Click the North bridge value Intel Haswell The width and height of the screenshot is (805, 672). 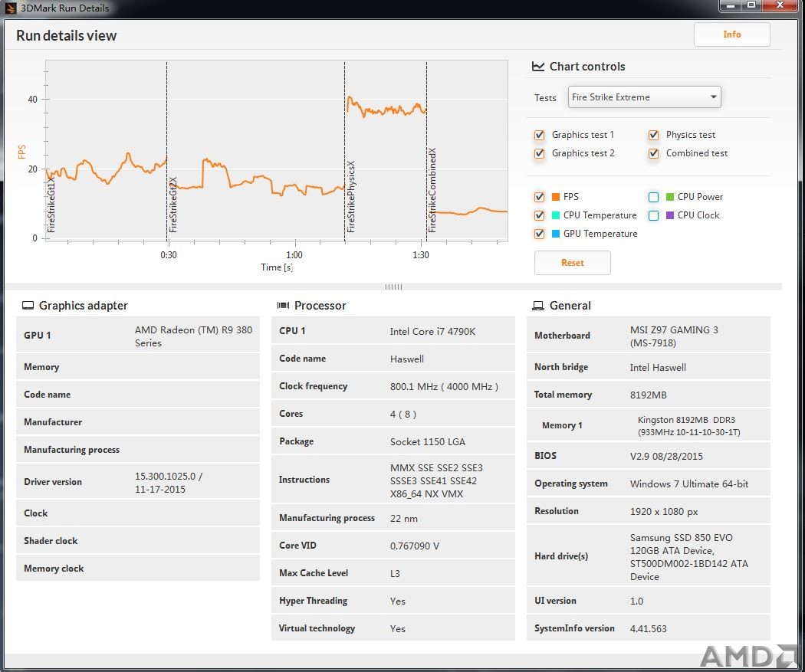[658, 367]
